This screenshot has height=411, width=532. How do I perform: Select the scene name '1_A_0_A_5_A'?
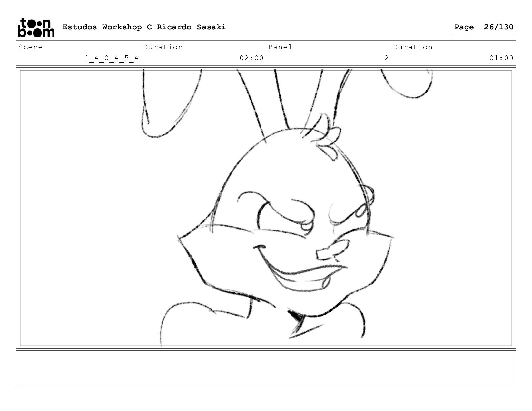coord(112,58)
